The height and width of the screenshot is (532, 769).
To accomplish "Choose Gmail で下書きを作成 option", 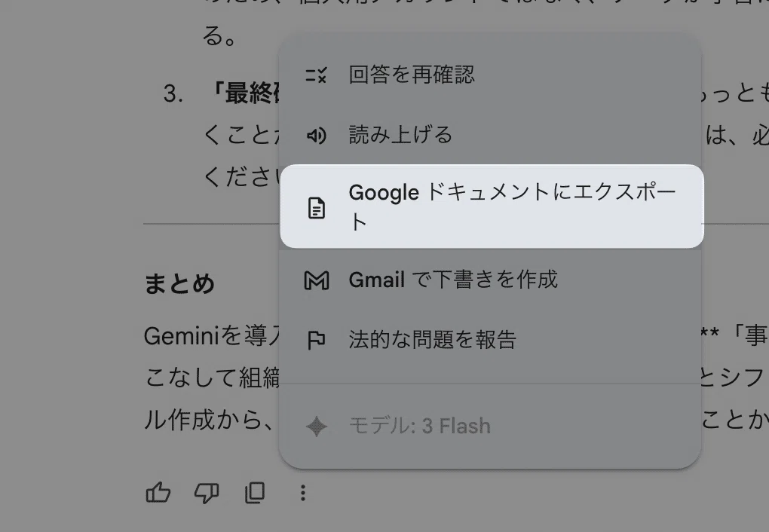I will (x=453, y=280).
